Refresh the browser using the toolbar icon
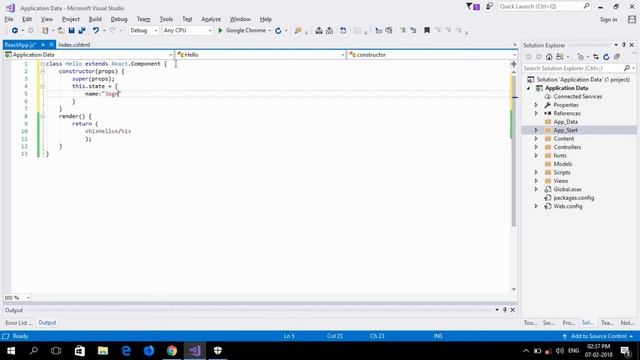The image size is (640, 360). pos(278,31)
